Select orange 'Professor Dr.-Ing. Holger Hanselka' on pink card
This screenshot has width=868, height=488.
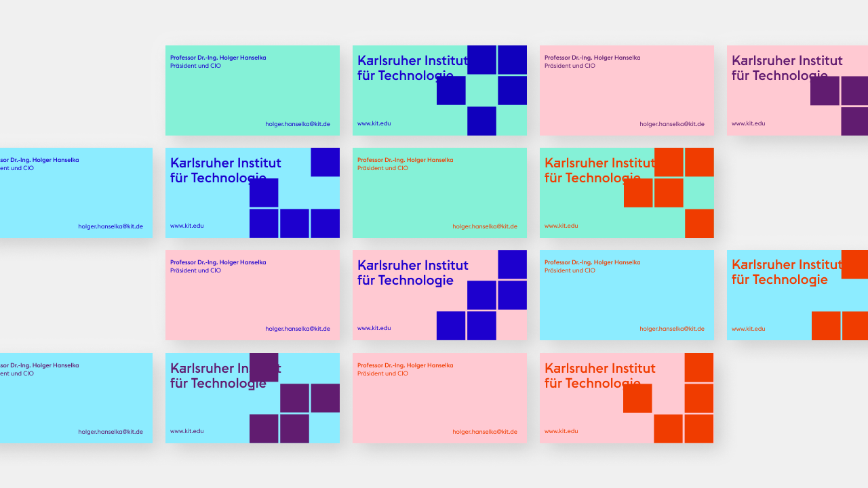coord(406,365)
